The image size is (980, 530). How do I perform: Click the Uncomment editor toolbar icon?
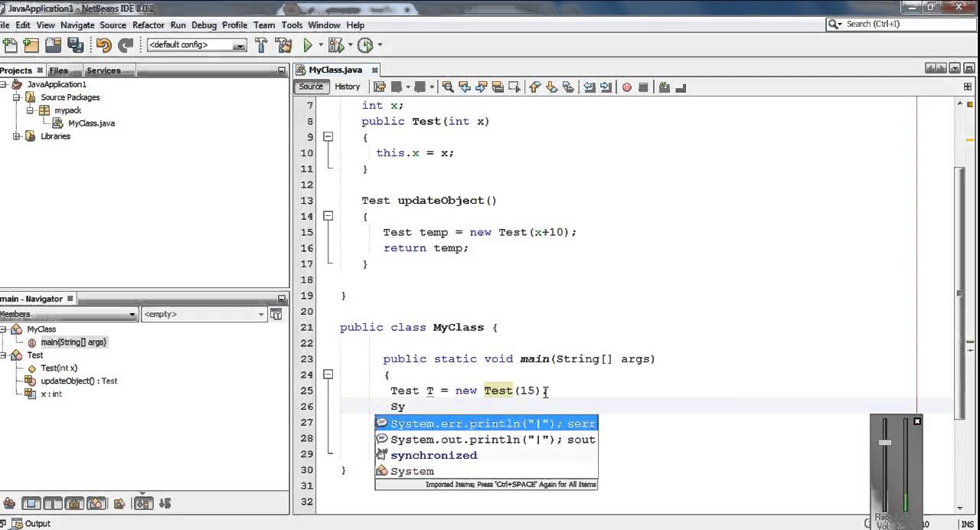[679, 87]
